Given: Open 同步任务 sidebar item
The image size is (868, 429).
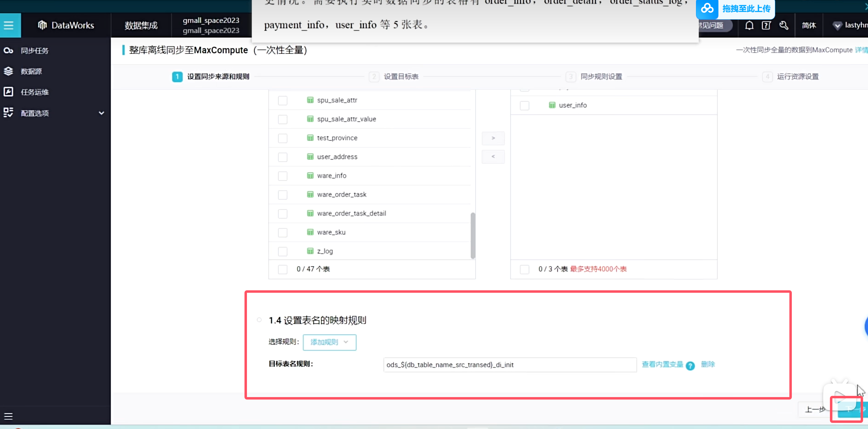Looking at the screenshot, I should coord(35,51).
